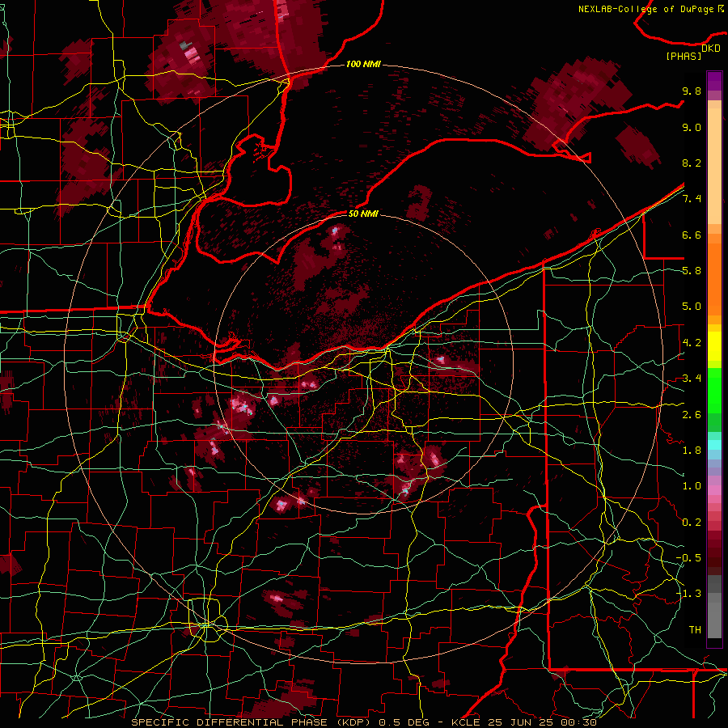This screenshot has width=728, height=728.
Task: Click the 9.0 value on the scale
Action: pos(692,127)
